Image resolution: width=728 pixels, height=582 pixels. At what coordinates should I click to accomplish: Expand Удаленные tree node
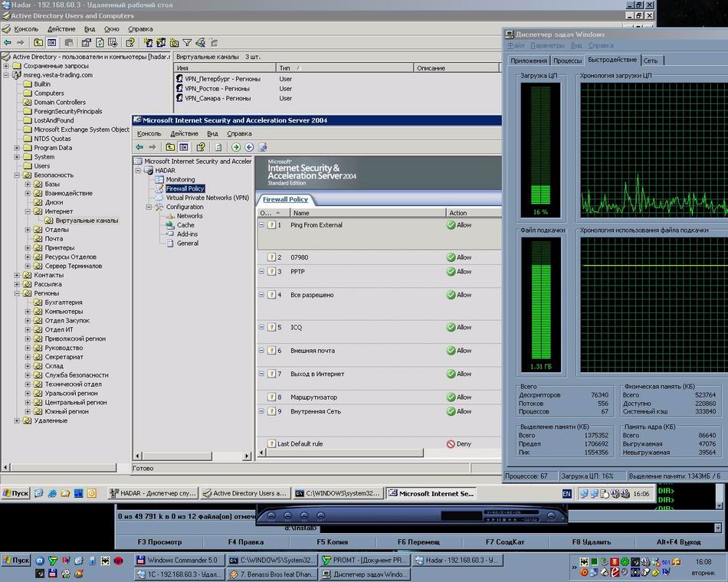pyautogui.click(x=17, y=420)
